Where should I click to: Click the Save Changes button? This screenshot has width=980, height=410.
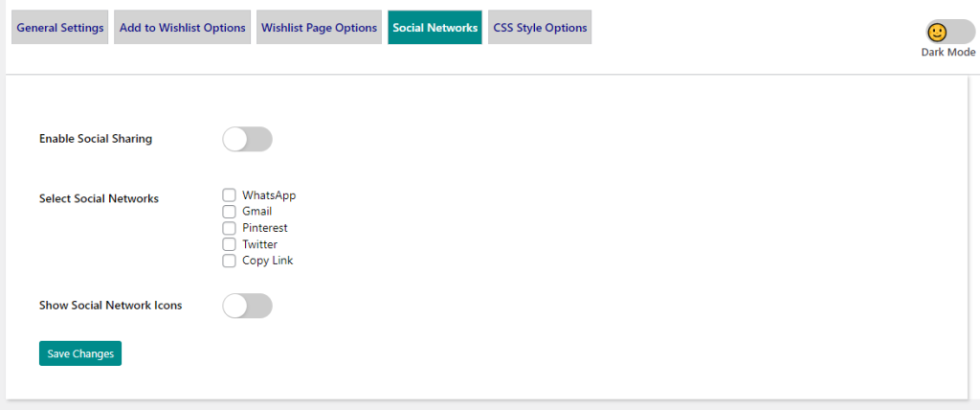(x=80, y=353)
